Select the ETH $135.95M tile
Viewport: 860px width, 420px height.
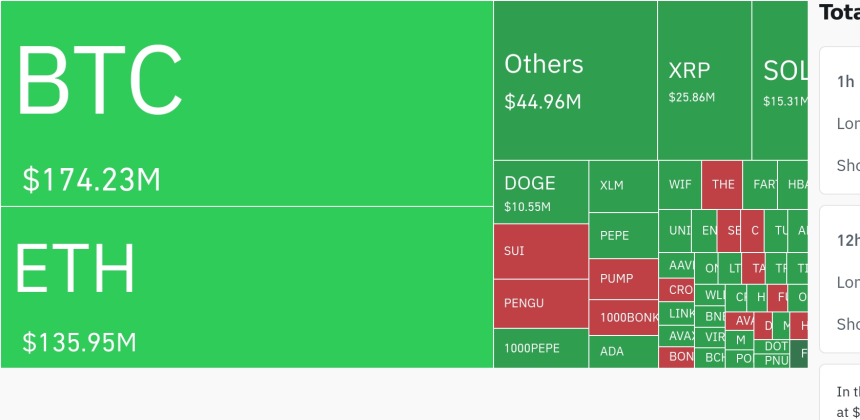tap(246, 287)
